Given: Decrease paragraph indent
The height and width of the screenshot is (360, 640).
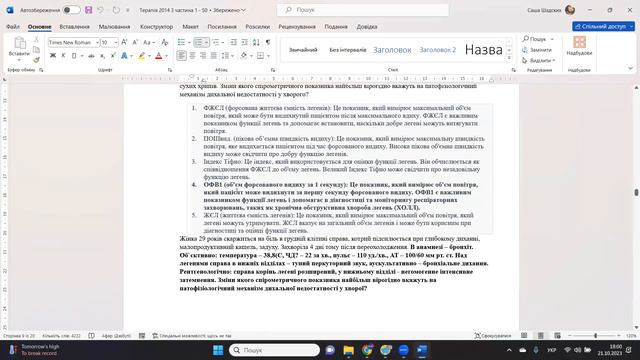Looking at the screenshot, I should [233, 42].
